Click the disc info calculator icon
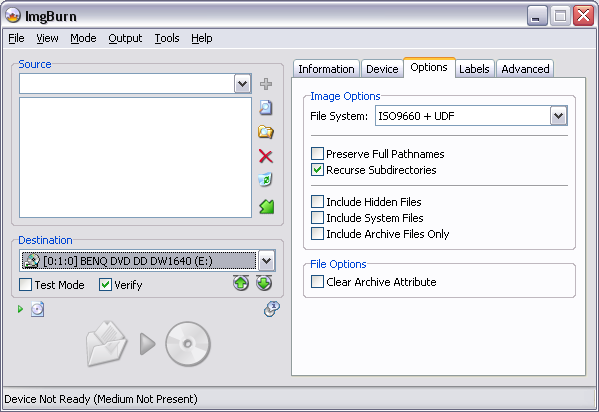599x412 pixels. pos(272,309)
